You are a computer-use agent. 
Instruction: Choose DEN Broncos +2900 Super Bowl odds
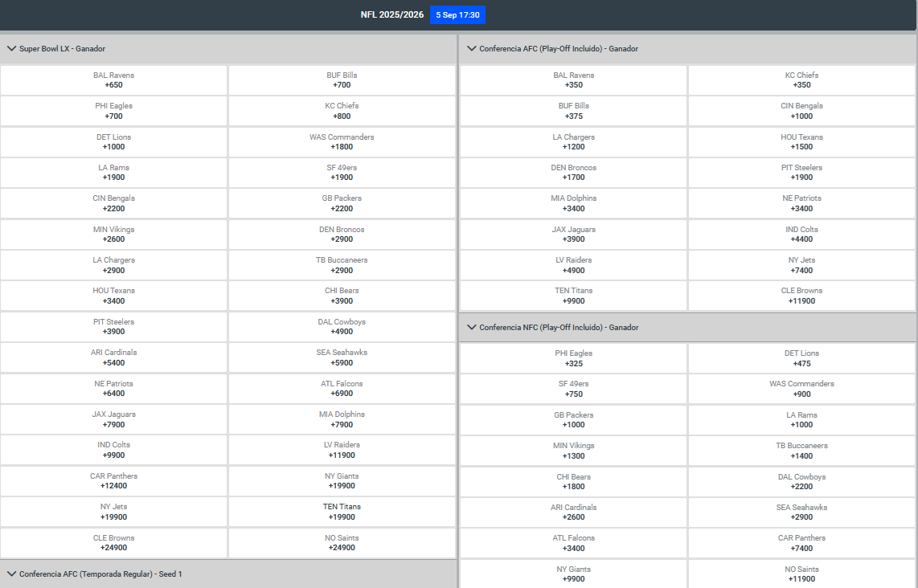342,235
